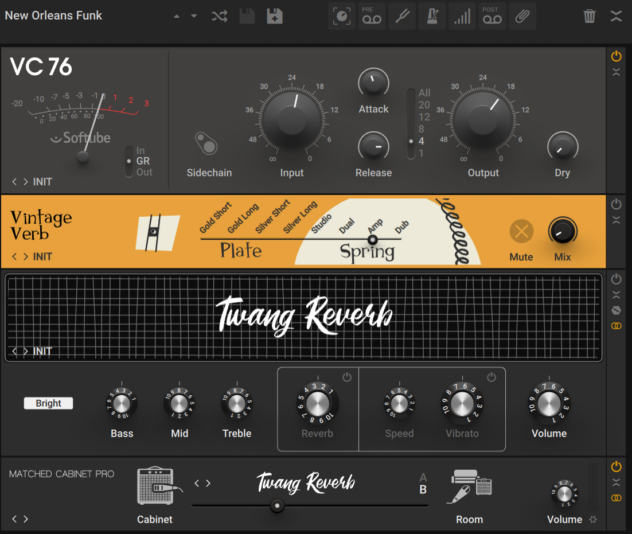
Task: Click the Cabinet amp icon
Action: [x=154, y=486]
